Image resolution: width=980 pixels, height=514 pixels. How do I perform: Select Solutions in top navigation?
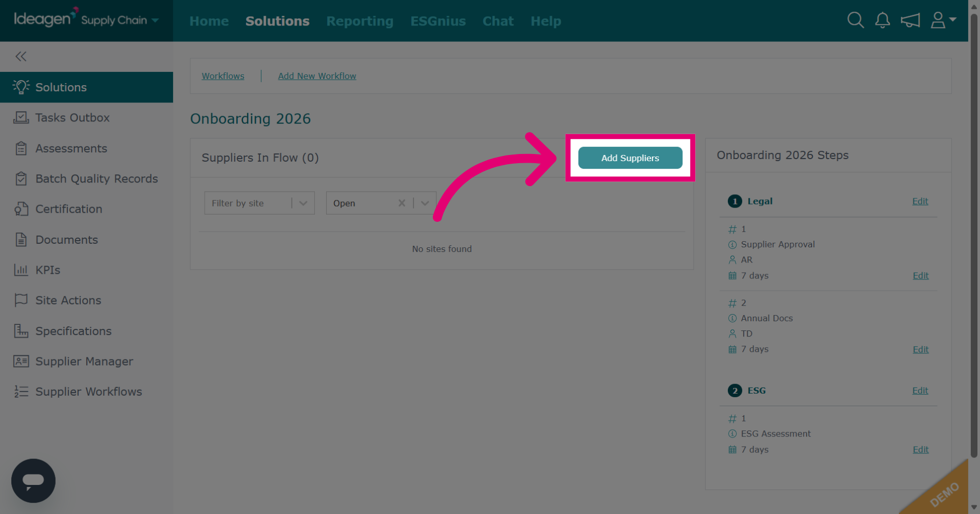(x=278, y=21)
